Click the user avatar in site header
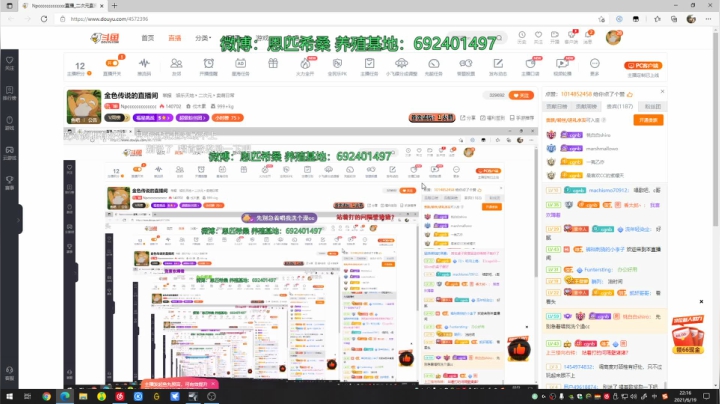This screenshot has width=720, height=404. 613,38
